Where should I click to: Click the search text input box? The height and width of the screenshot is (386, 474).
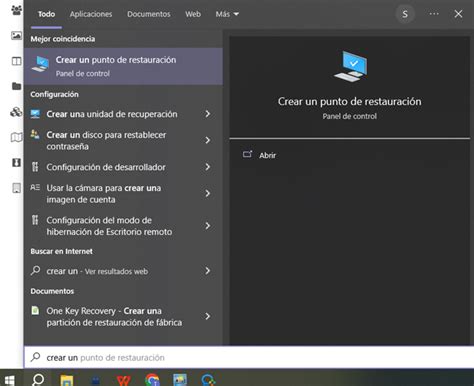pyautogui.click(x=249, y=357)
